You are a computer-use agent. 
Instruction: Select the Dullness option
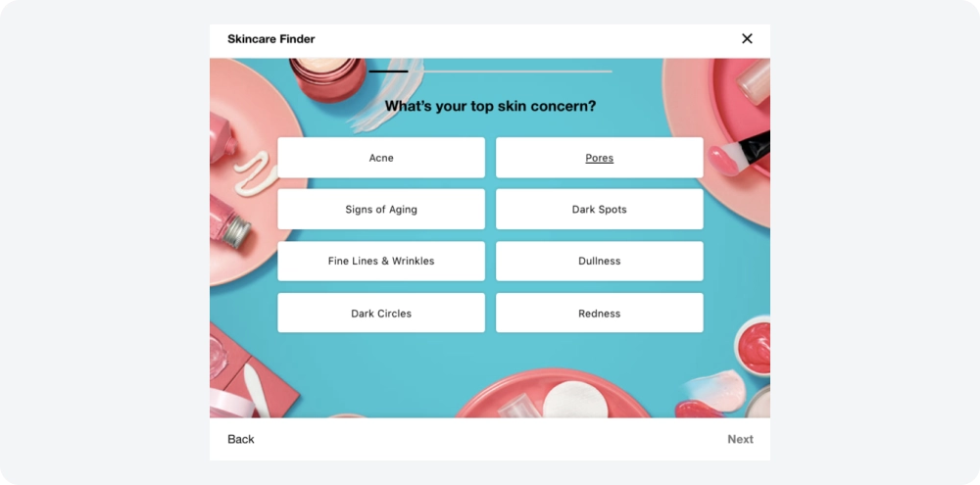[600, 262]
